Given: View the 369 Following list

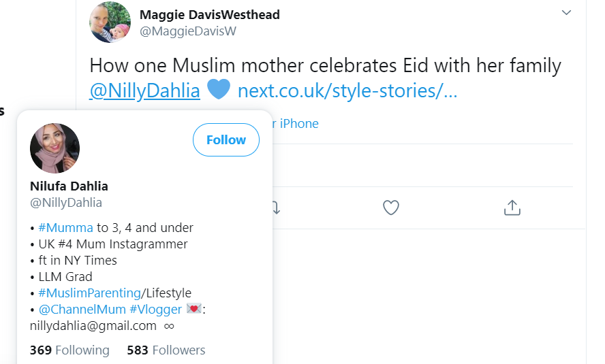Looking at the screenshot, I should point(69,350).
